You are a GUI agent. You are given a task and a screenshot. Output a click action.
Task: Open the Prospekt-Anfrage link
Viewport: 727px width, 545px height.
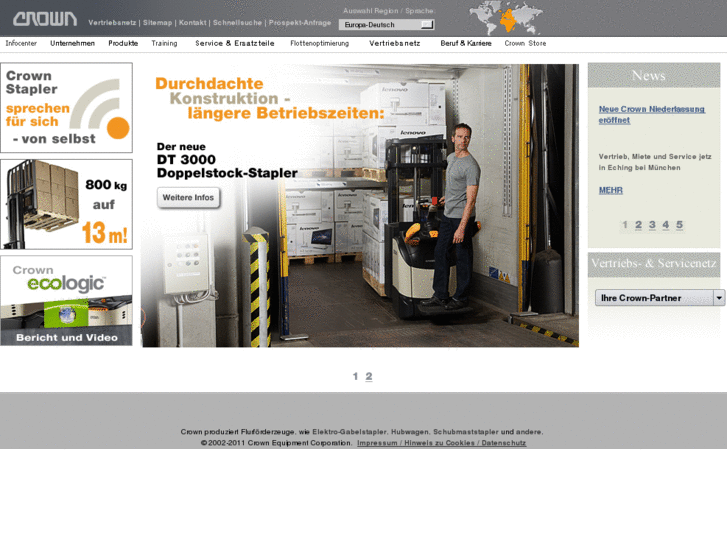[300, 23]
